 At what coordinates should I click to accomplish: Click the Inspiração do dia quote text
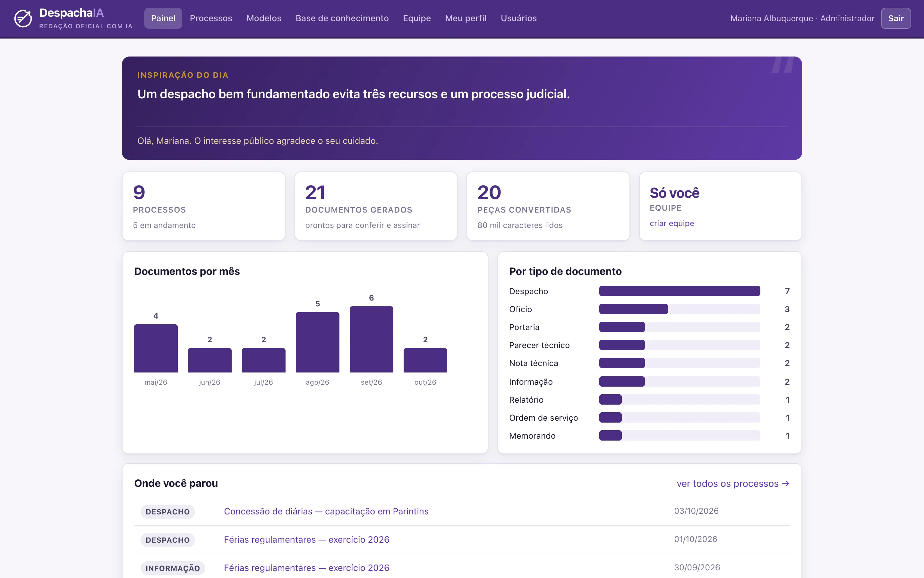point(354,94)
